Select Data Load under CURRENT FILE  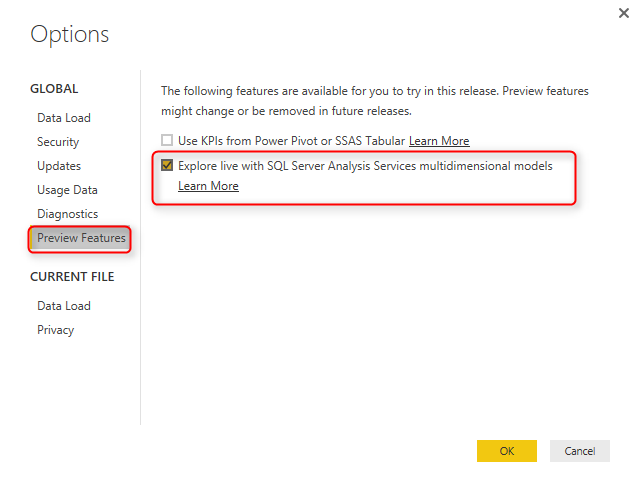pyautogui.click(x=64, y=306)
